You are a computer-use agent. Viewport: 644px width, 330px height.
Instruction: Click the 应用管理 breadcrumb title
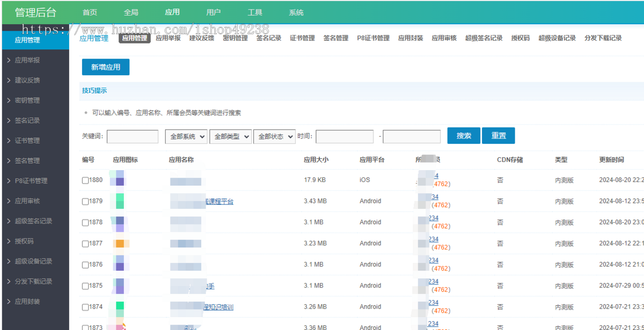[x=94, y=38]
